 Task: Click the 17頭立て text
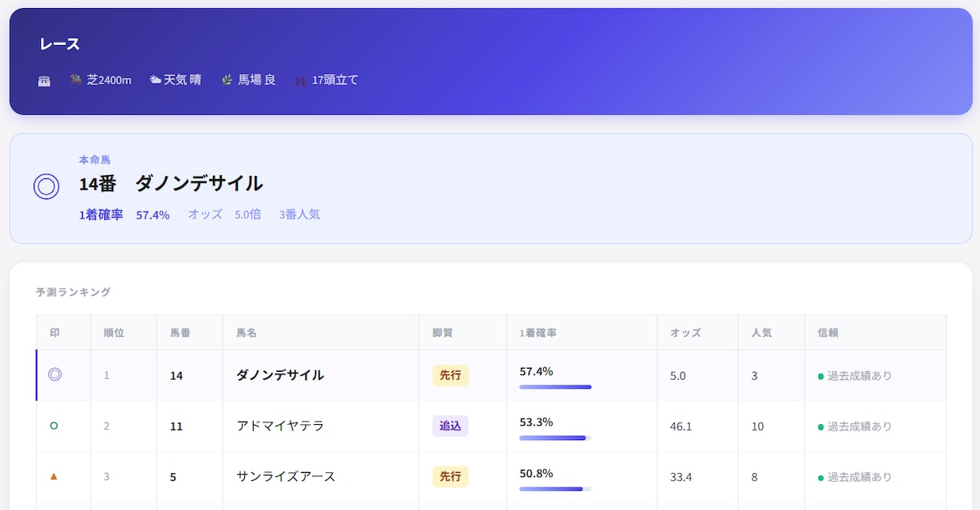pyautogui.click(x=335, y=80)
